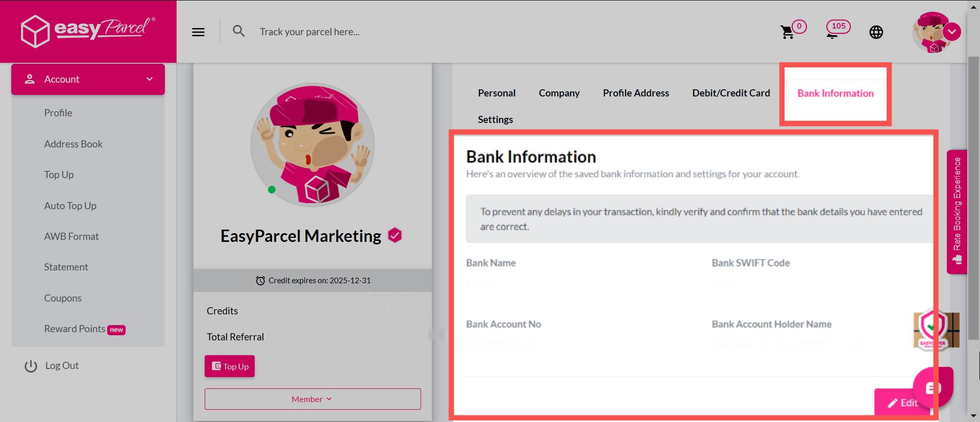Open the chat bubble widget
The height and width of the screenshot is (422, 980).
click(933, 388)
